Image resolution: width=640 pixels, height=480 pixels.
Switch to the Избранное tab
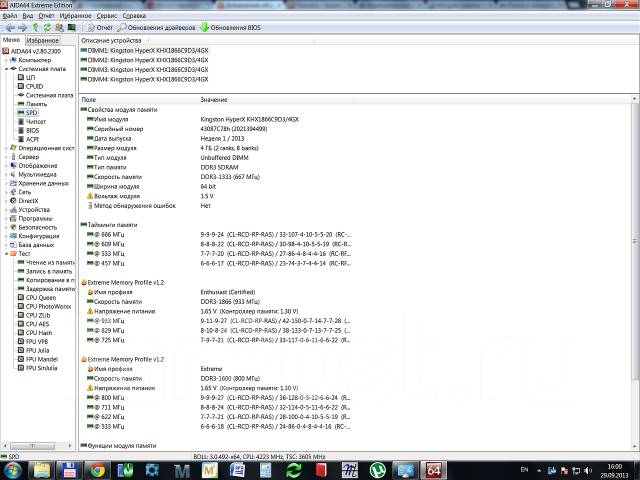tap(57, 39)
